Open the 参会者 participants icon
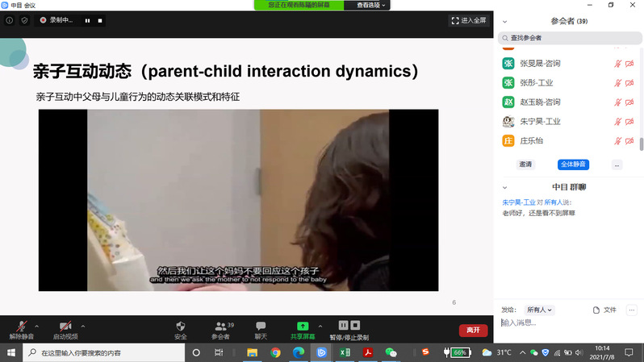 click(220, 327)
